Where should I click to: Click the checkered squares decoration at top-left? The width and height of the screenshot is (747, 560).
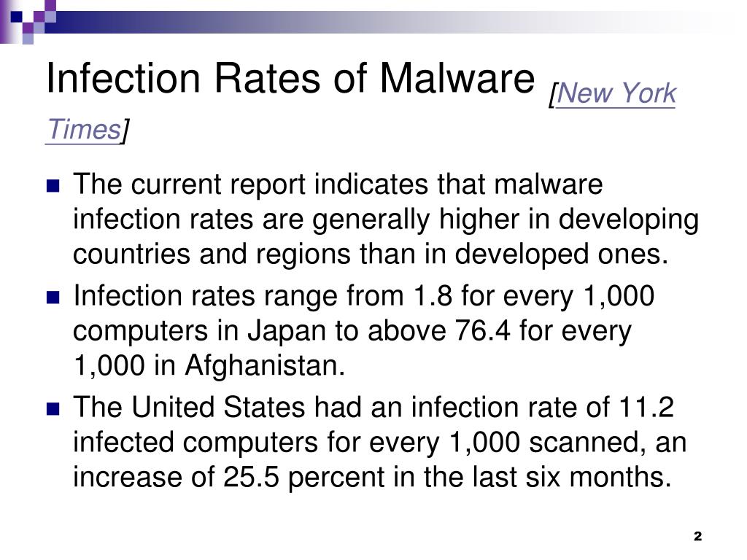(28, 21)
